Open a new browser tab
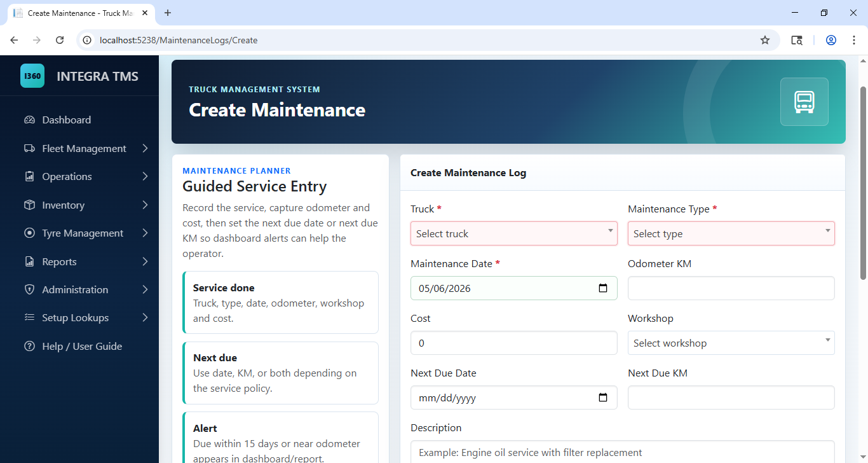The image size is (868, 463). click(168, 13)
